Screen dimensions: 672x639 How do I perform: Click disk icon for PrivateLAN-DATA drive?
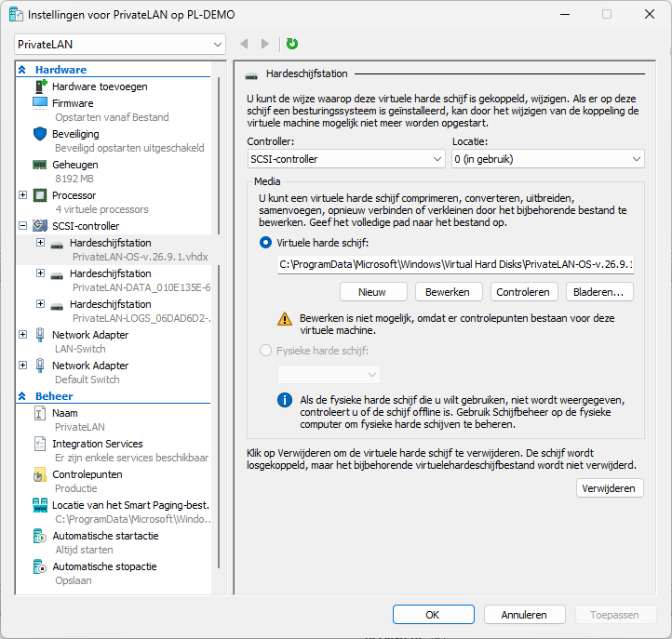click(x=57, y=276)
